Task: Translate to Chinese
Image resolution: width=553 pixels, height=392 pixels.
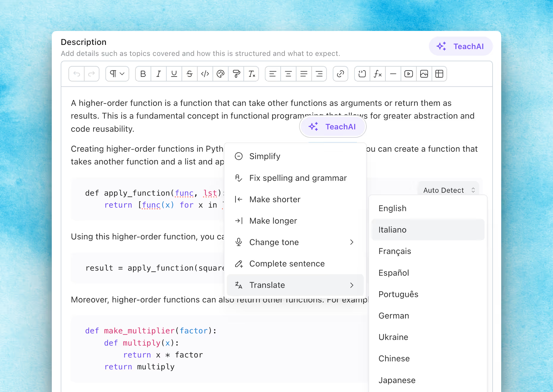Action: pyautogui.click(x=428, y=358)
